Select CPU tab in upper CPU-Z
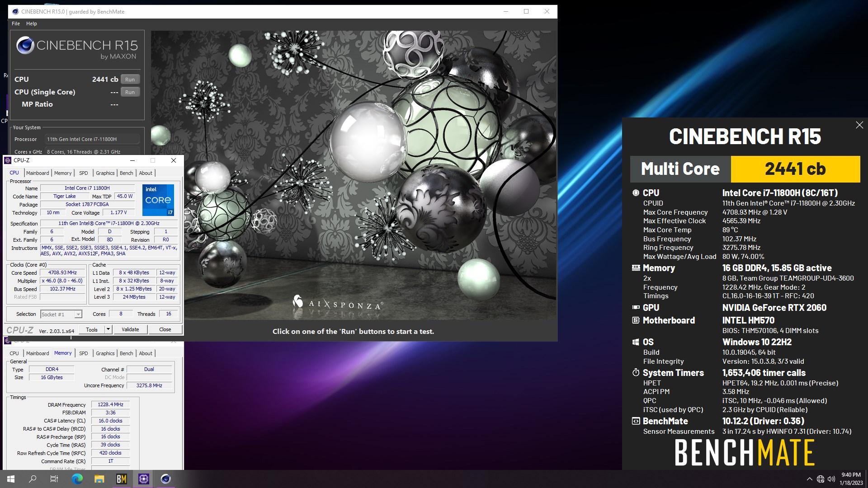This screenshot has height=488, width=868. click(14, 173)
